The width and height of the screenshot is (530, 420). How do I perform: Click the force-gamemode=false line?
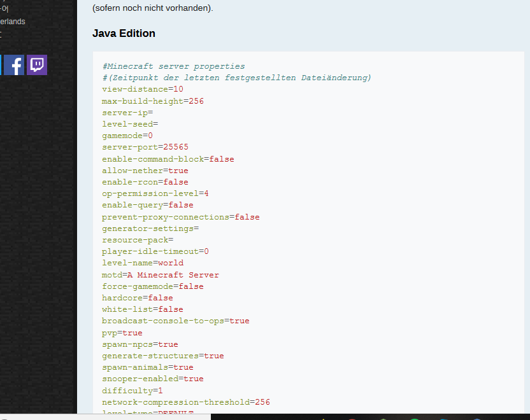point(153,286)
